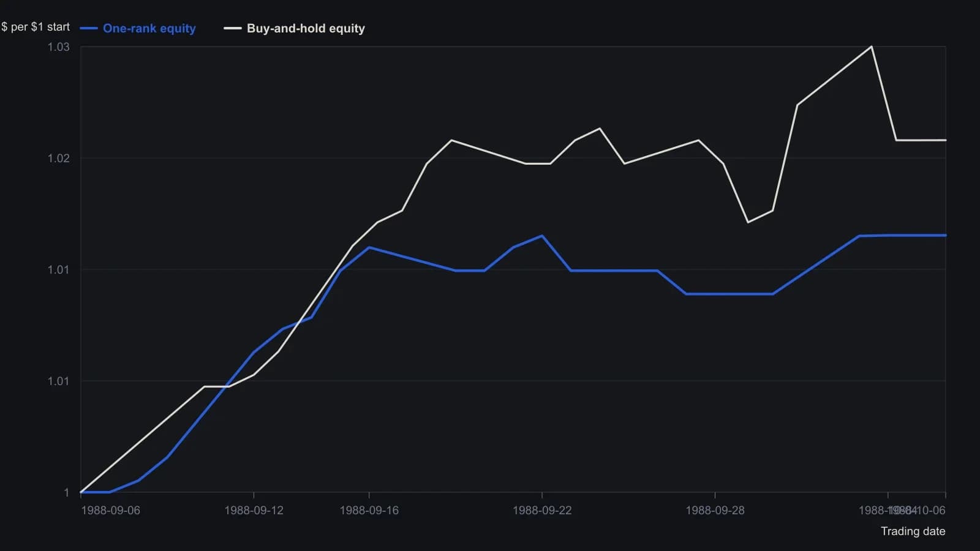
Task: Click the 1988-09-12 x-axis date label
Action: point(254,510)
